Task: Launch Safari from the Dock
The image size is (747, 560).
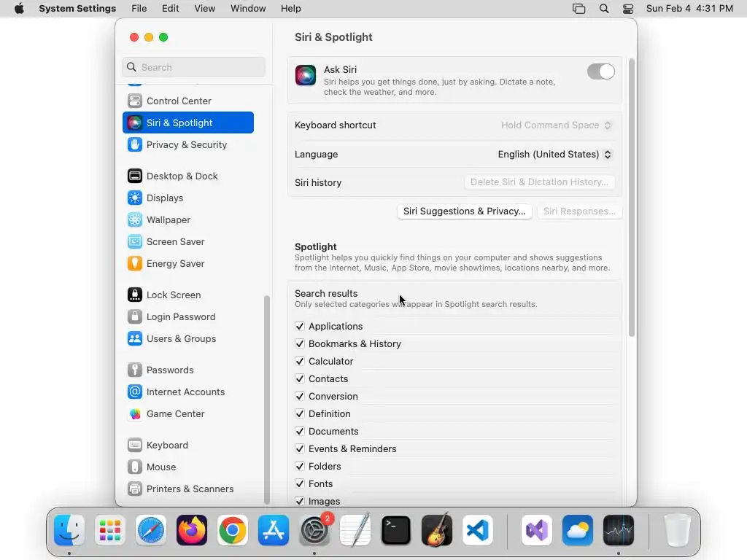Action: pyautogui.click(x=151, y=530)
